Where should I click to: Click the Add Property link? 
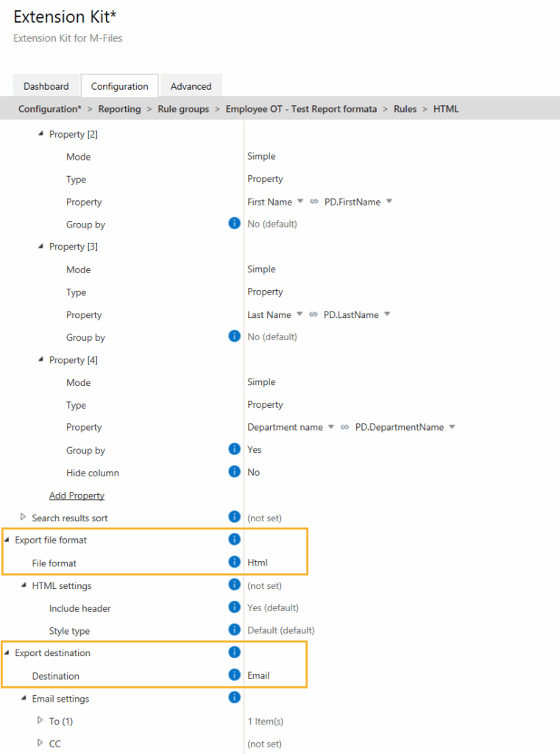(x=77, y=496)
